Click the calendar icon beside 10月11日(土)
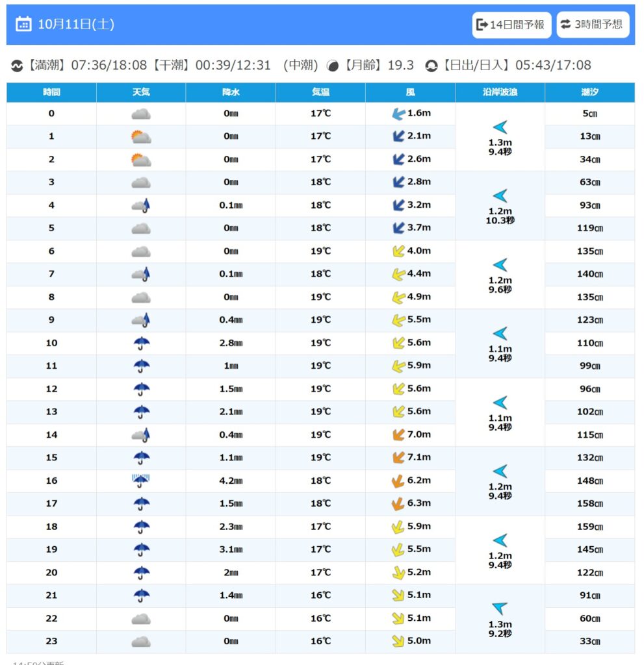The width and height of the screenshot is (644, 665). click(x=23, y=24)
